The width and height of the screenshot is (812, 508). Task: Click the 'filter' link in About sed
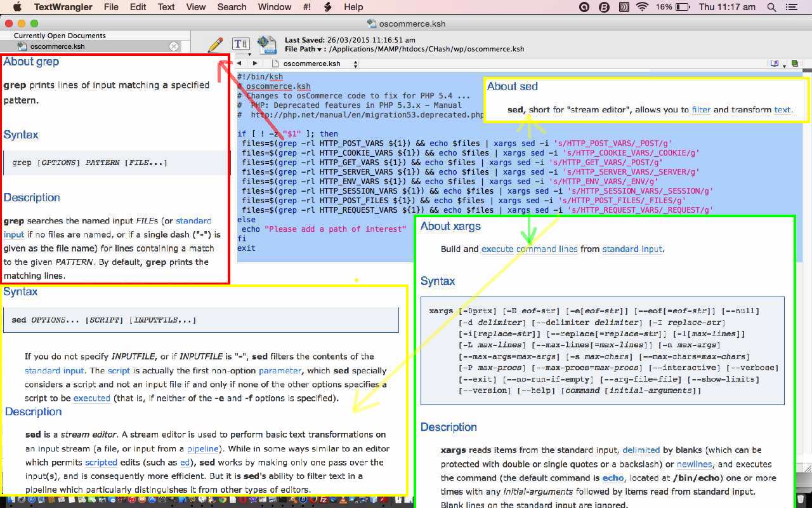[x=701, y=109]
